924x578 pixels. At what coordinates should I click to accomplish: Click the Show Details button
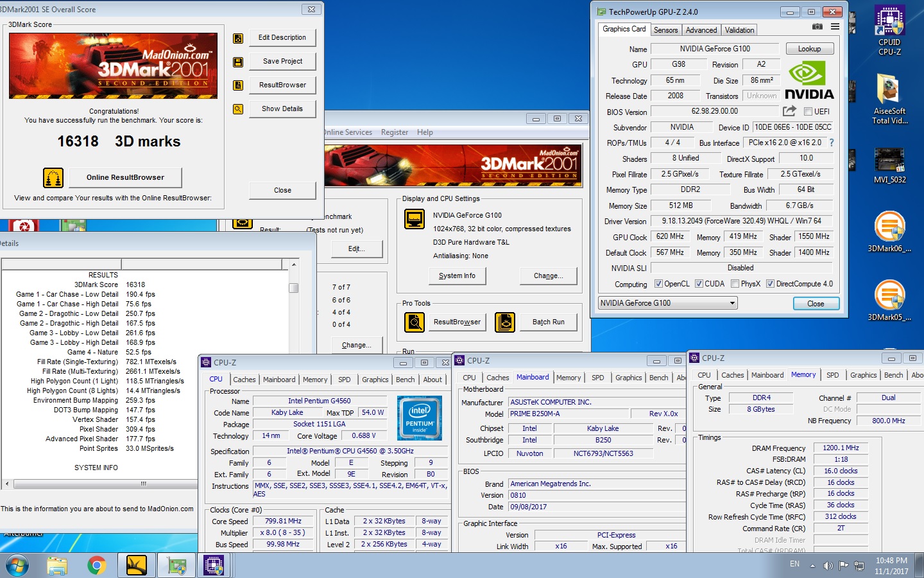[282, 109]
